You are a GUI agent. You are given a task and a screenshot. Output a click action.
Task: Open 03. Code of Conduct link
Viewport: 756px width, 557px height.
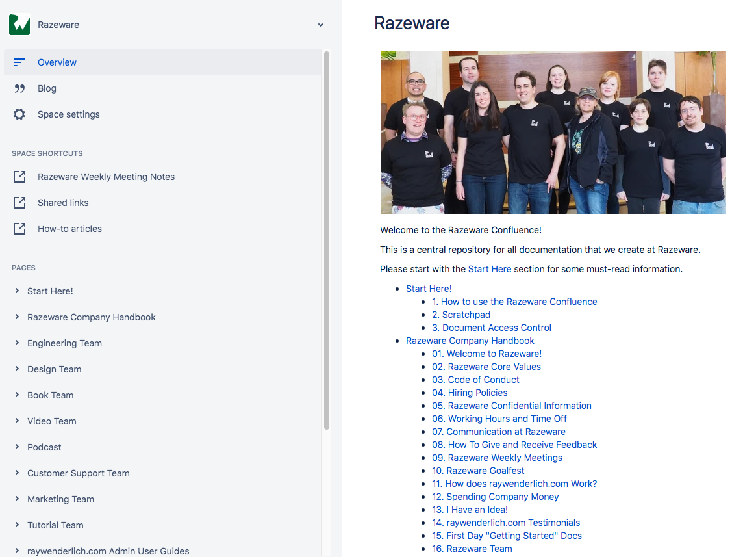point(475,380)
